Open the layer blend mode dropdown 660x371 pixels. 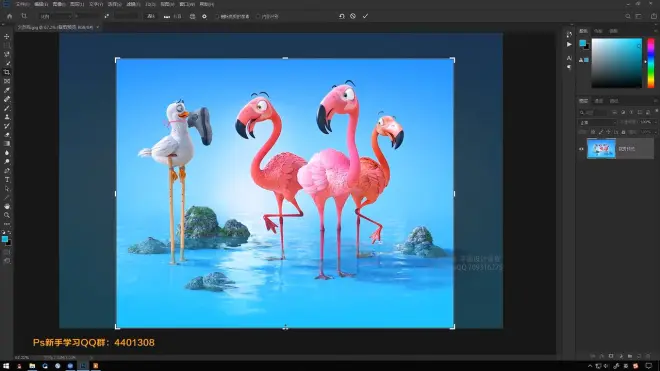pyautogui.click(x=598, y=123)
